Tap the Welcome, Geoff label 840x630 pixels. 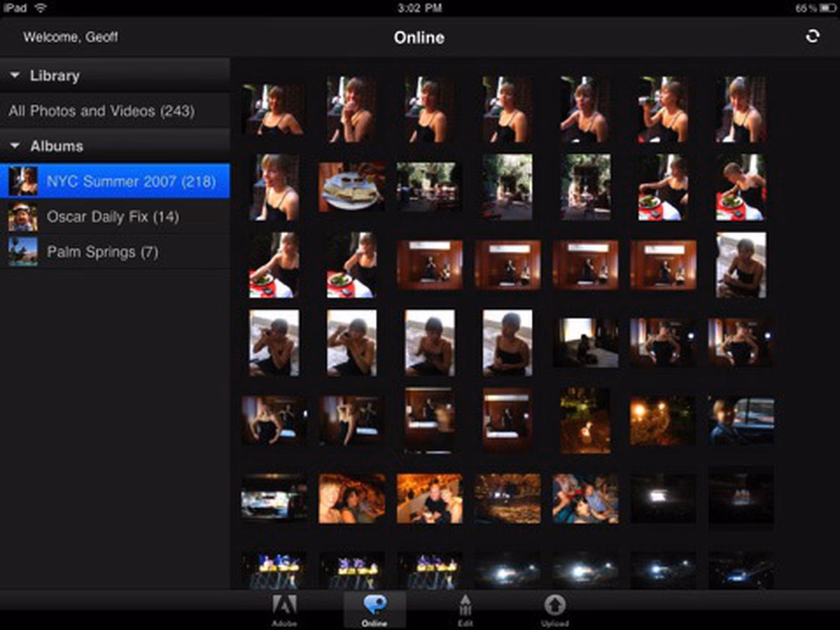click(x=72, y=37)
